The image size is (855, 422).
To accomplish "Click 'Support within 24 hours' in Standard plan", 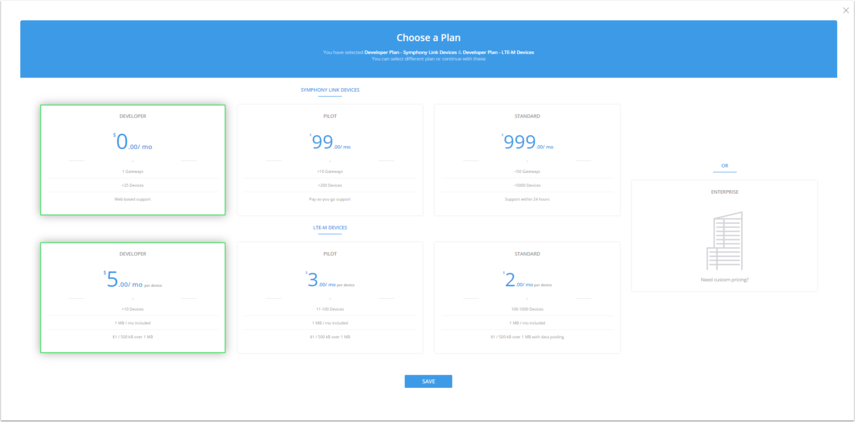I will coord(526,199).
